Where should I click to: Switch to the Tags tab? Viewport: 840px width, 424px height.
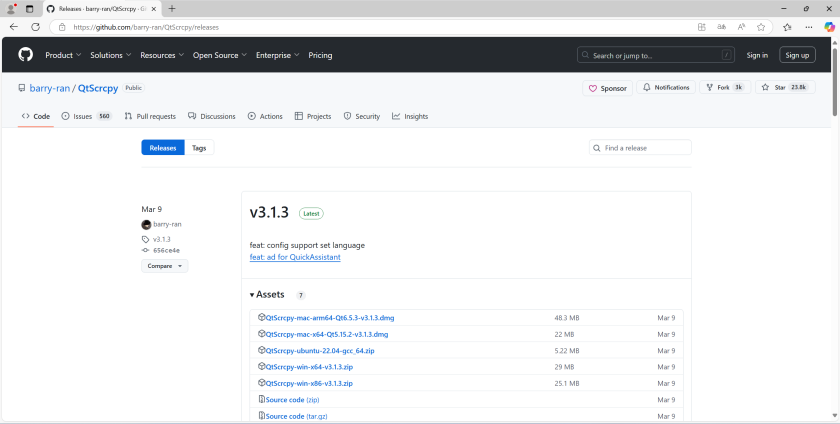(x=199, y=148)
